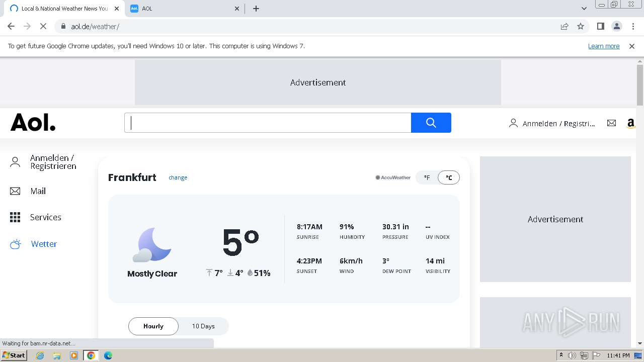Click Anmelden / Registrieren in the sidebar
Screen dimensions: 644x362
pos(53,162)
